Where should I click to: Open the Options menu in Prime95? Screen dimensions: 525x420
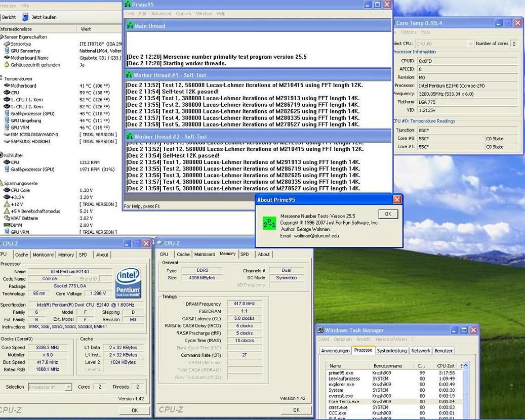coord(183,14)
